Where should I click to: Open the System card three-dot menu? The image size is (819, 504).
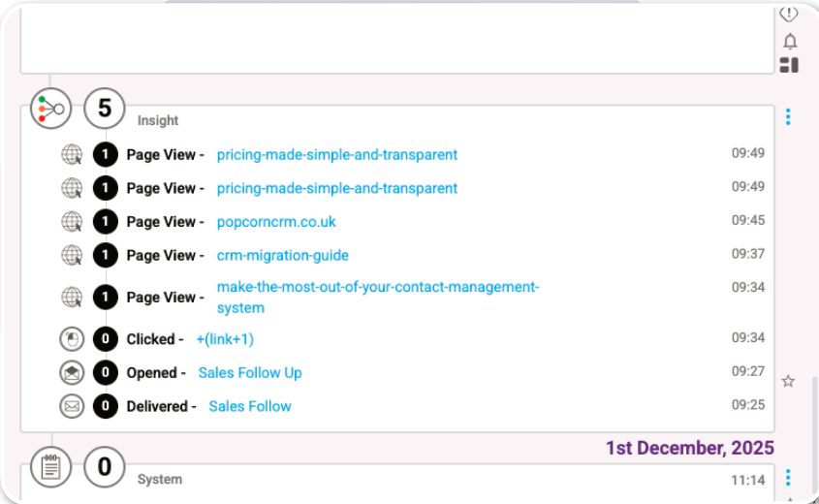pos(788,478)
